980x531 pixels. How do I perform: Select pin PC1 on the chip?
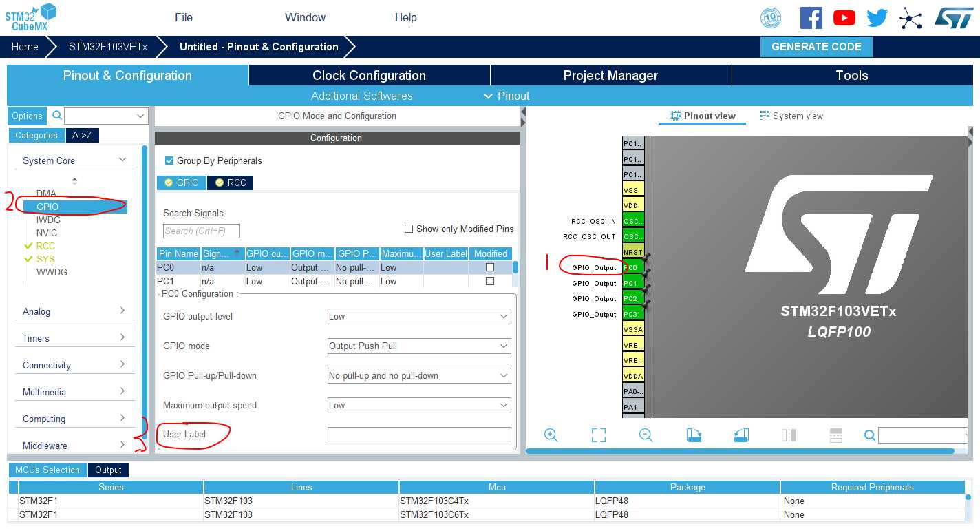coord(633,282)
